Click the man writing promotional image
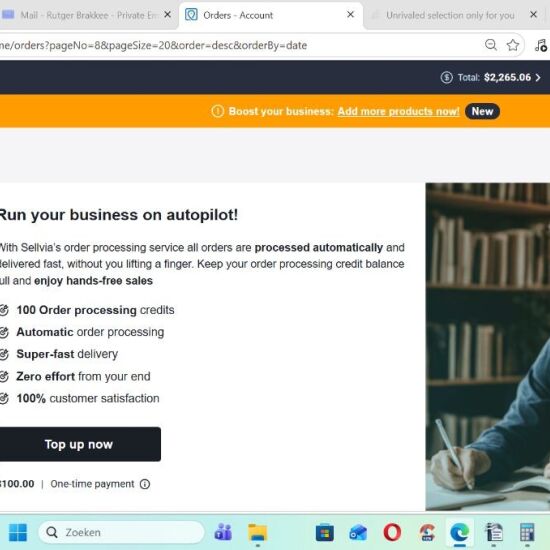Screen dimensions: 550x550 [x=488, y=347]
